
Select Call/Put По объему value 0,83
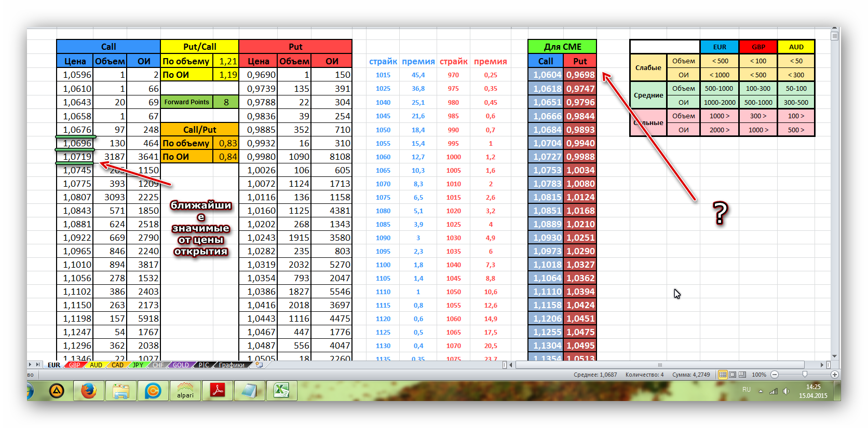226,143
